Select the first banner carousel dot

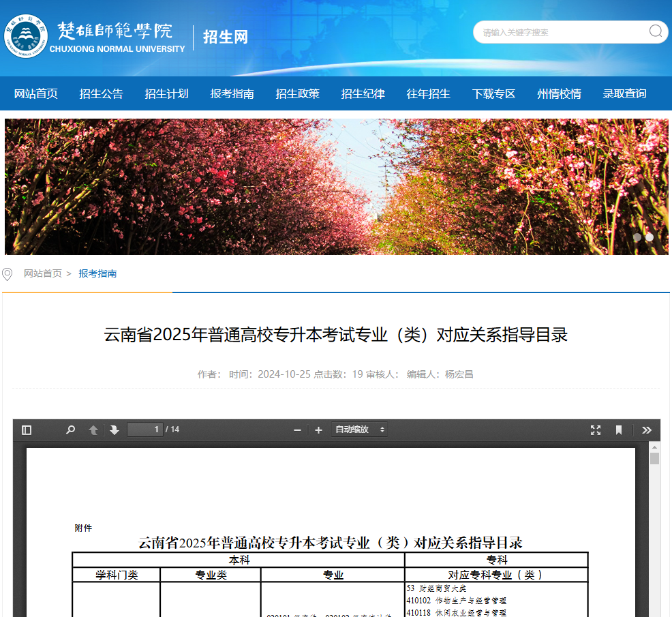pyautogui.click(x=637, y=237)
